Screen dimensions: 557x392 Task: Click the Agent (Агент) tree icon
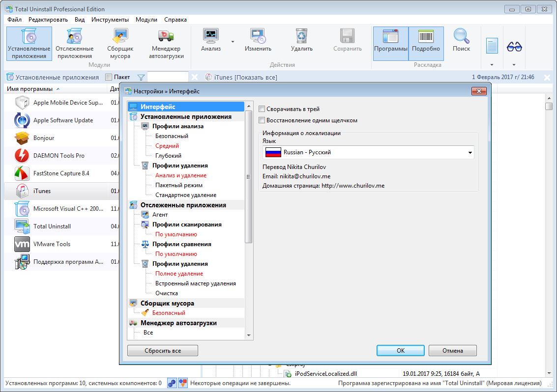(x=145, y=215)
